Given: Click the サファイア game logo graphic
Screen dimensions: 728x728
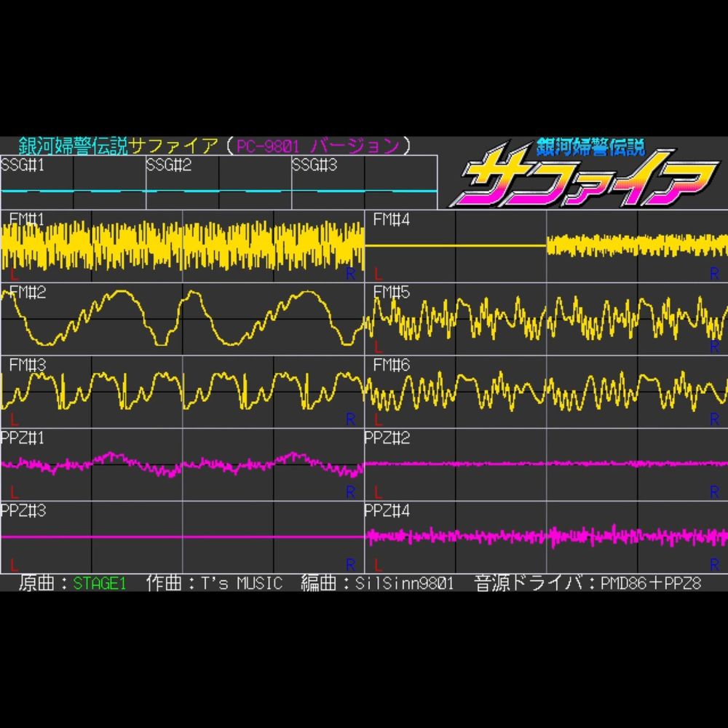Looking at the screenshot, I should coord(584,173).
